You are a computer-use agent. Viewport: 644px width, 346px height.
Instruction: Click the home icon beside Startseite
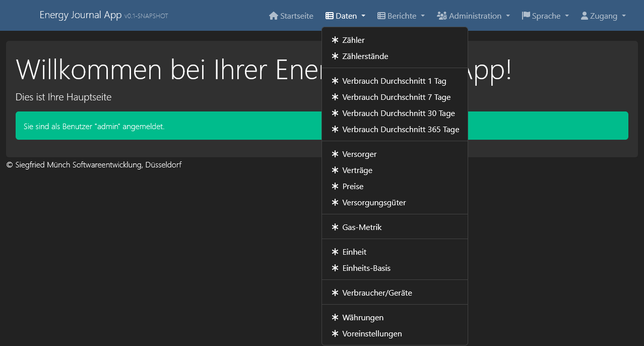274,16
